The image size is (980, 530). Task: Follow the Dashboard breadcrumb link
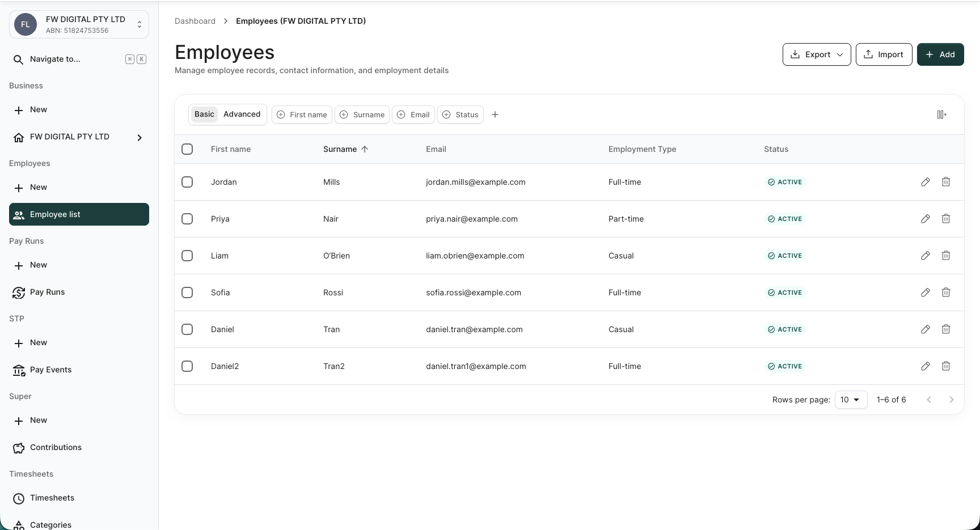coord(195,21)
